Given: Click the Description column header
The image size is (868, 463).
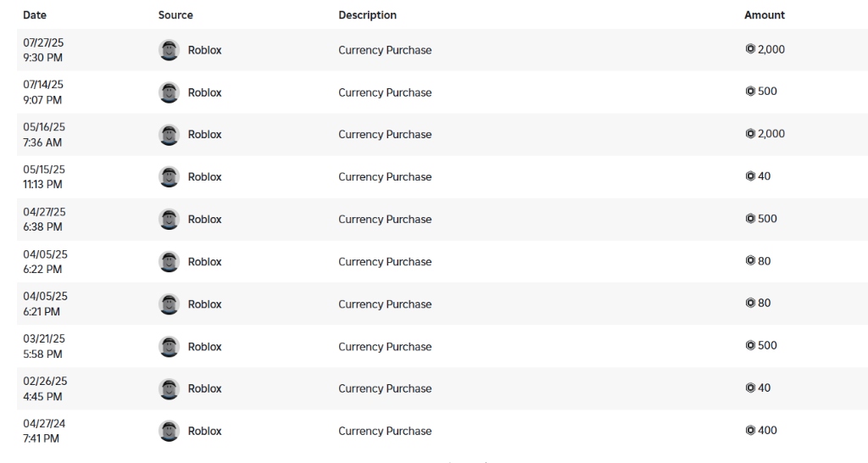Looking at the screenshot, I should click(x=367, y=15).
